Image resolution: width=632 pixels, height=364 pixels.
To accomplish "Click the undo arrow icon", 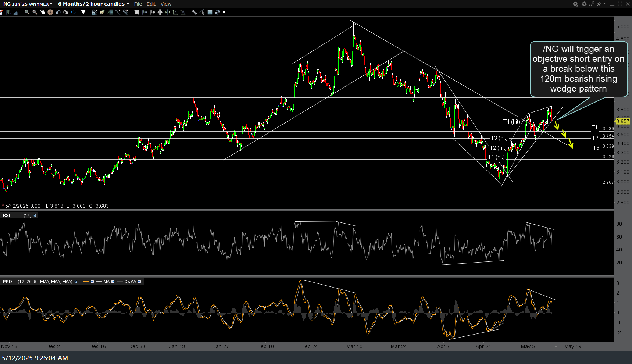I will (58, 12).
